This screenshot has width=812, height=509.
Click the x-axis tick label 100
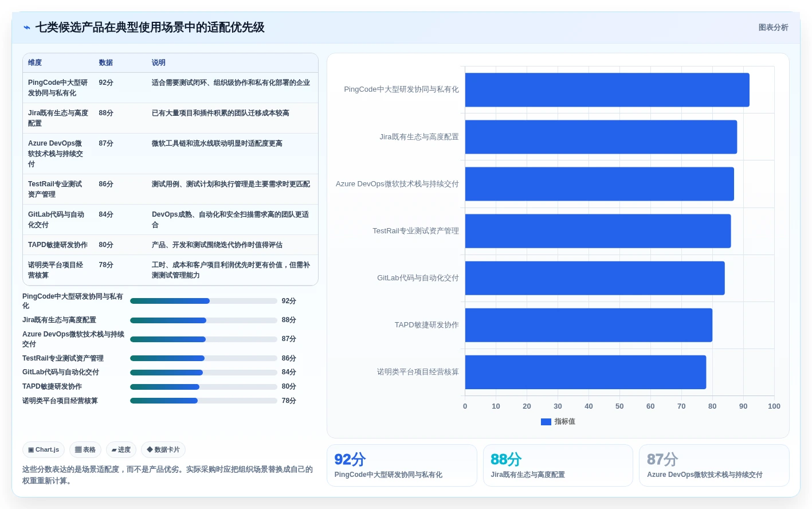point(774,406)
